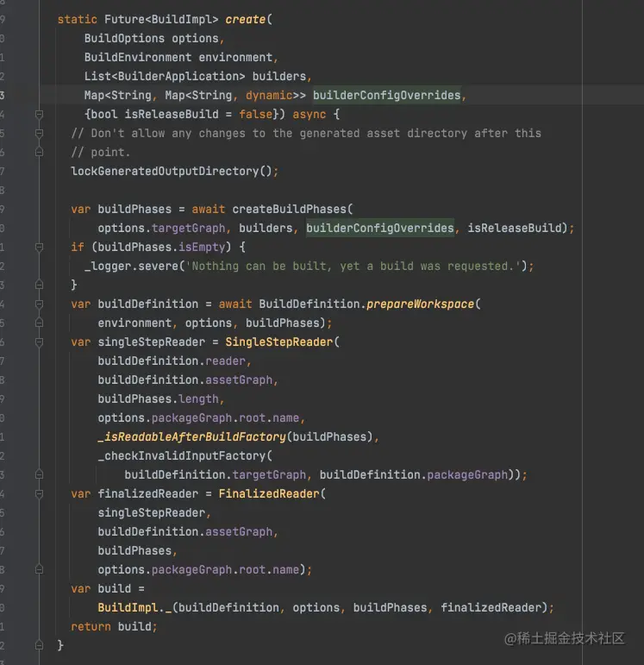Click the fold end marker beside '// point.'
Viewport: 644px width, 665px height.
pos(39,152)
